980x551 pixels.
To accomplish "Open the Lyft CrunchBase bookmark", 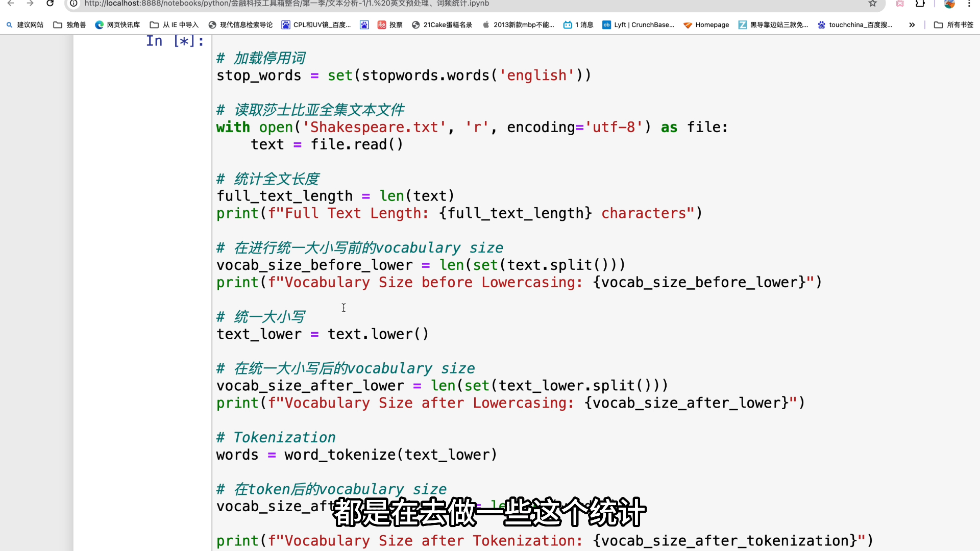I will tap(639, 24).
